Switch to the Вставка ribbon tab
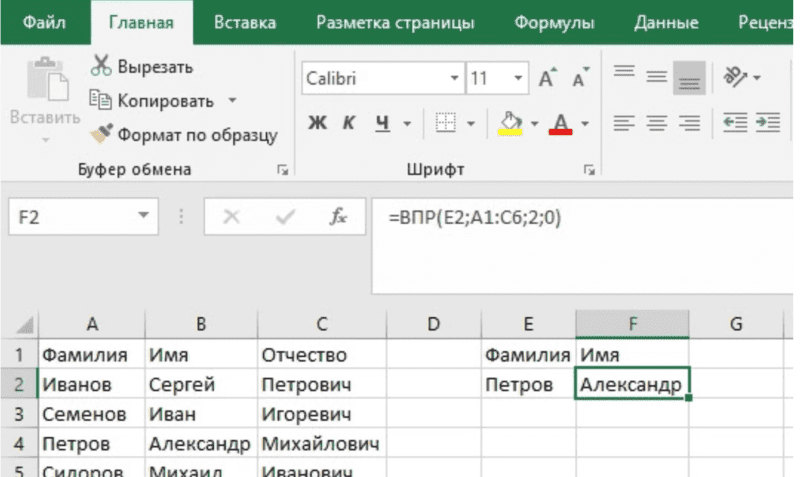The width and height of the screenshot is (800, 477). (x=244, y=22)
